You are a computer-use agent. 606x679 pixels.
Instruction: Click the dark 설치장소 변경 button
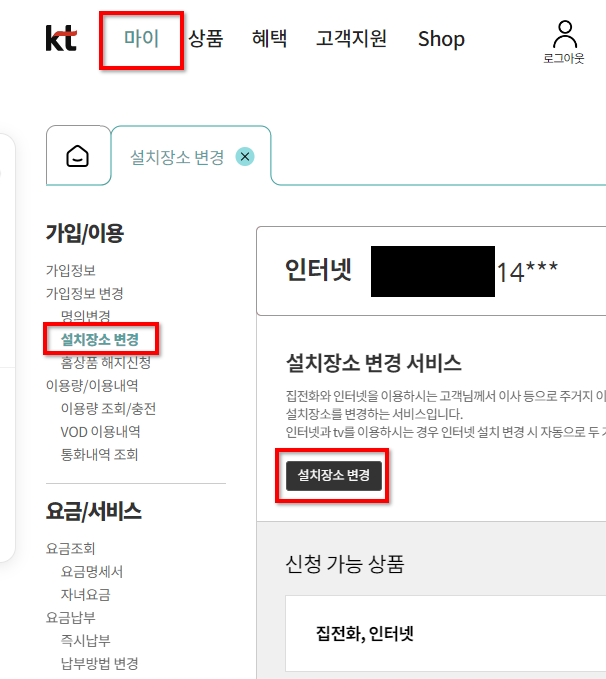[334, 475]
